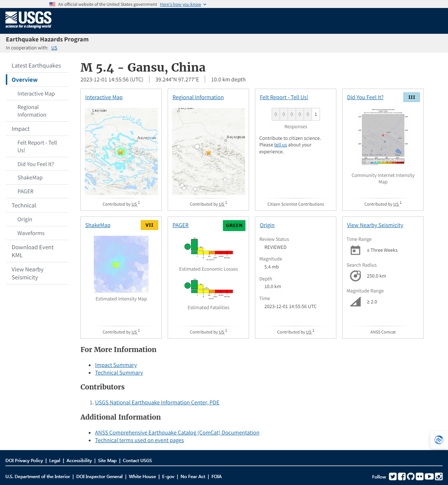Image resolution: width=448 pixels, height=485 pixels.
Task: Open DOI Privacy Policy footer link
Action: 24,460
